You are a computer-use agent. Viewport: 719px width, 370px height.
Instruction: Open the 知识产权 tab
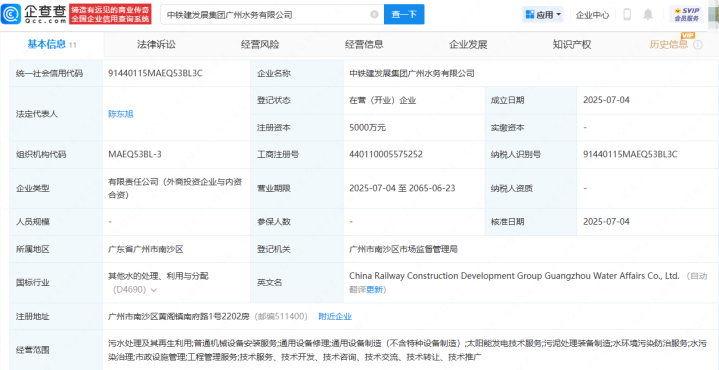(572, 44)
